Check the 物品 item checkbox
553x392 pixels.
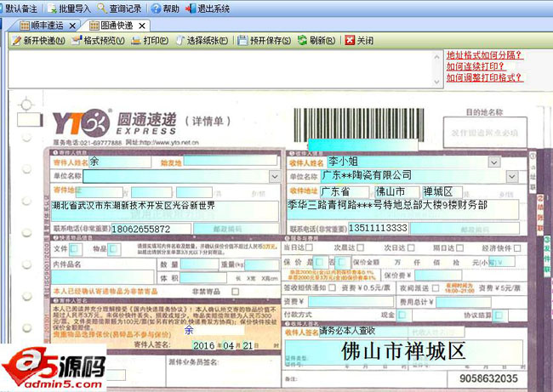click(113, 249)
